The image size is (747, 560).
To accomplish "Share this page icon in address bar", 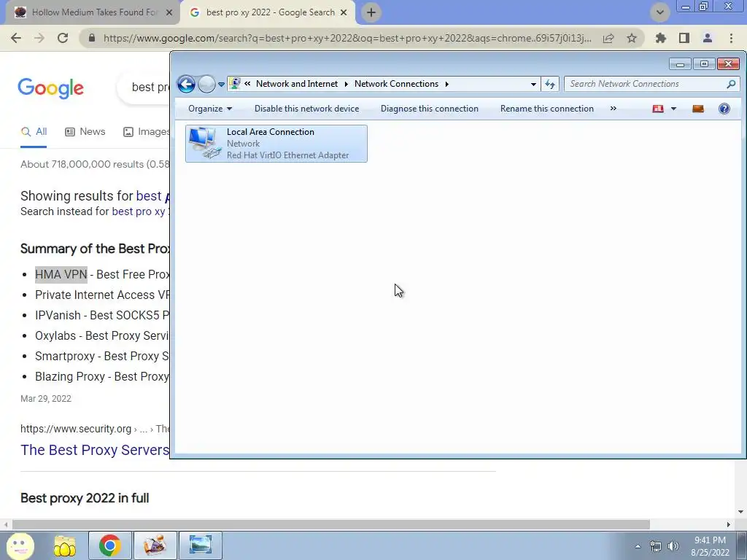I will pos(608,38).
